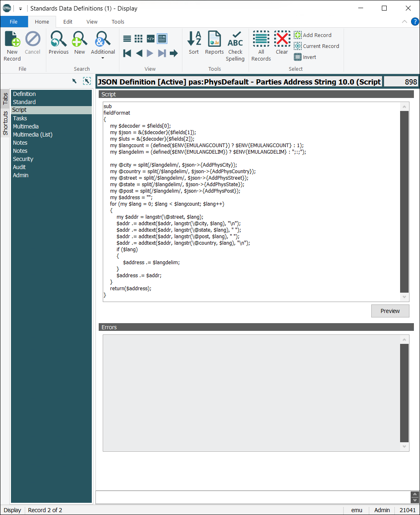Run Check Spelling
Image resolution: width=420 pixels, height=515 pixels.
point(235,40)
